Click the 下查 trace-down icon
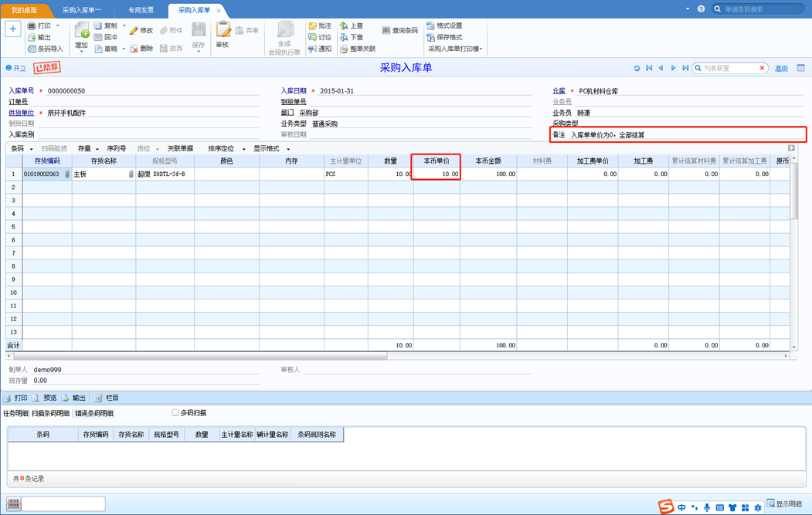Viewport: 812px width, 515px height. (x=344, y=37)
